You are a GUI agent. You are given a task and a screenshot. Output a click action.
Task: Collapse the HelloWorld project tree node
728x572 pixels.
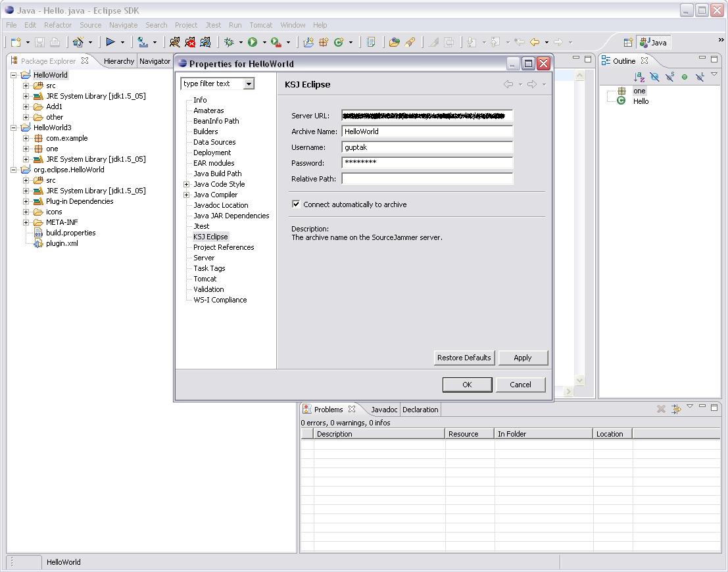point(13,75)
